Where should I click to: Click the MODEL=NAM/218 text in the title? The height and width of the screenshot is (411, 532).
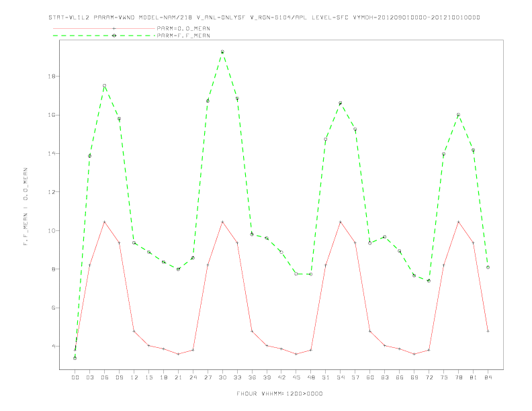[165, 17]
